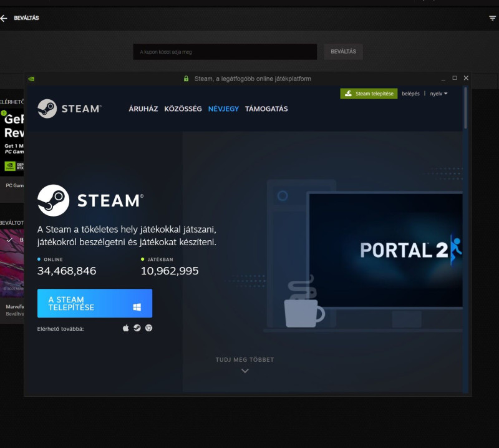
Task: Open the ÁRUHÁZ store menu
Action: tap(143, 109)
